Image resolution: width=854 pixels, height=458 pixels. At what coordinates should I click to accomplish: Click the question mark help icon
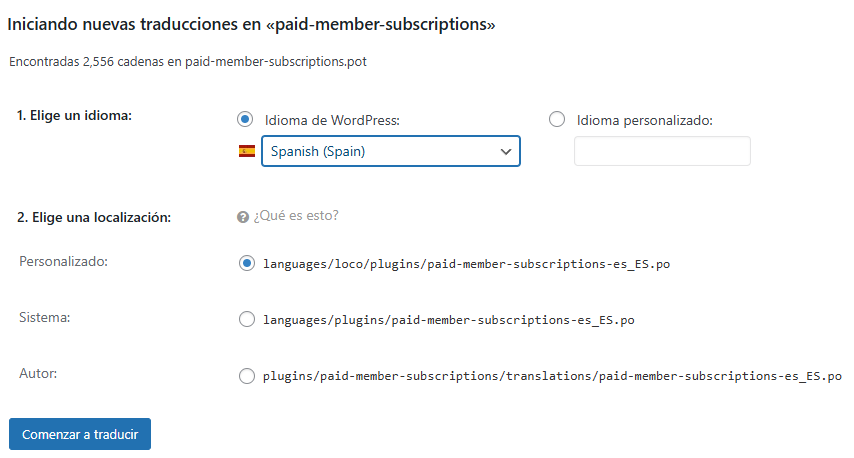pos(243,216)
